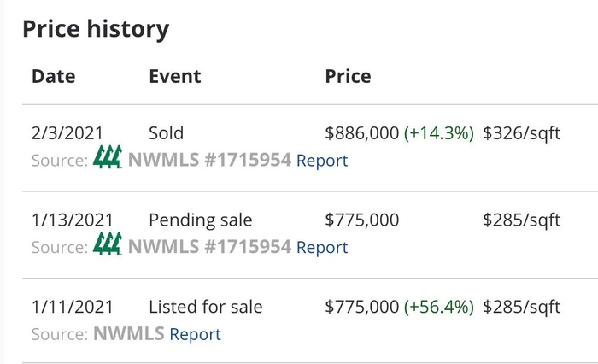Open the Report link for the Sold entry
Screen dimensions: 598x364
point(322,161)
